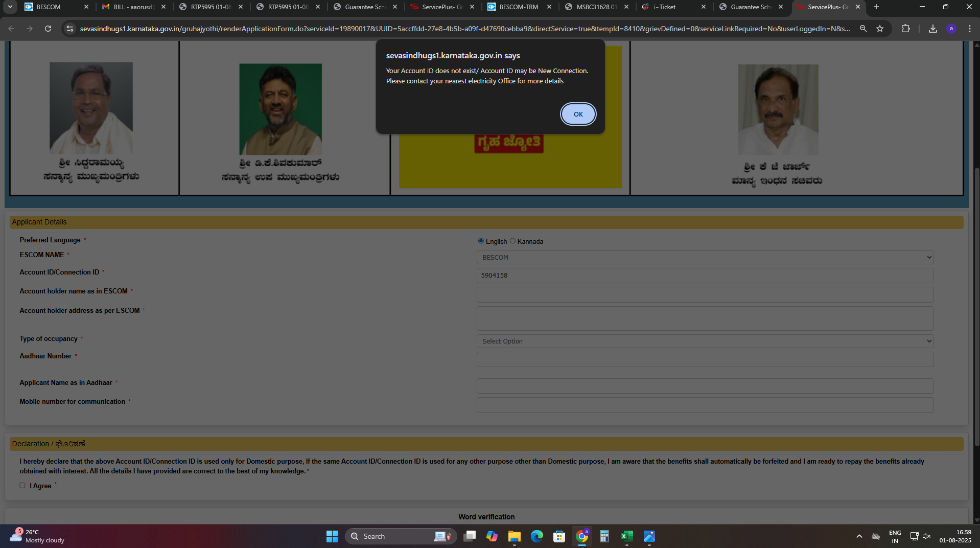980x548 pixels.
Task: Switch to the BESCOM-TRM tab
Action: click(x=519, y=7)
